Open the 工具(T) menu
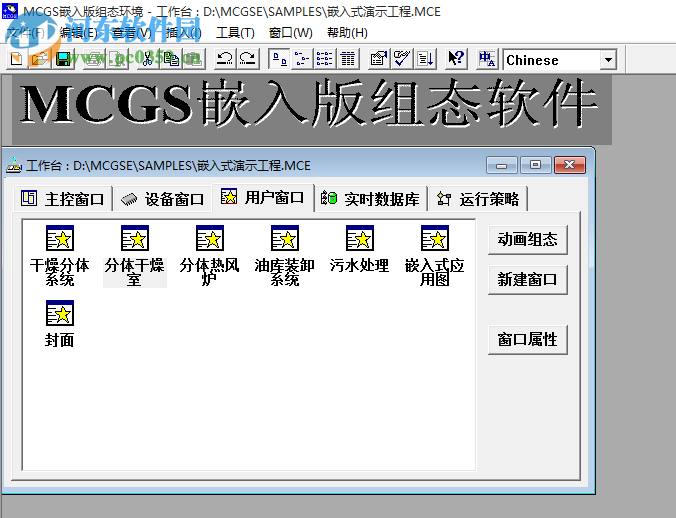 pos(235,33)
